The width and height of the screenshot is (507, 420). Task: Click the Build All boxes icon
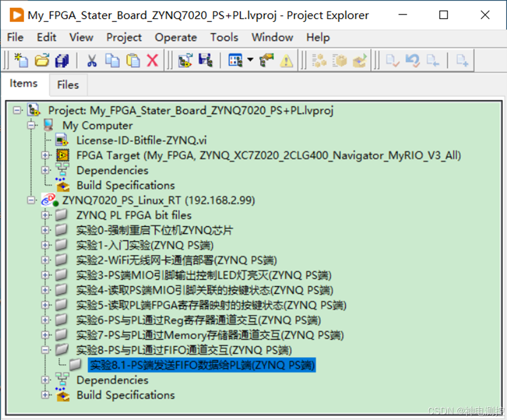click(x=319, y=60)
